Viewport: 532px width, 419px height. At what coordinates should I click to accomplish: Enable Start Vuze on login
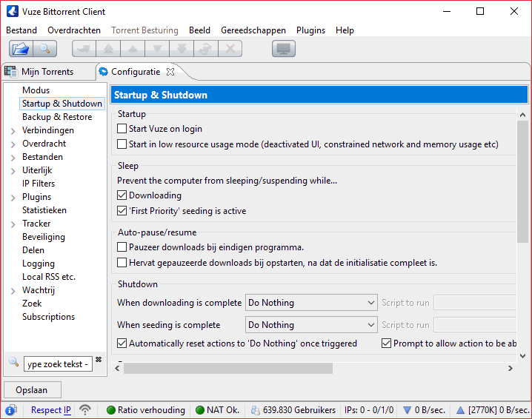pyautogui.click(x=122, y=129)
